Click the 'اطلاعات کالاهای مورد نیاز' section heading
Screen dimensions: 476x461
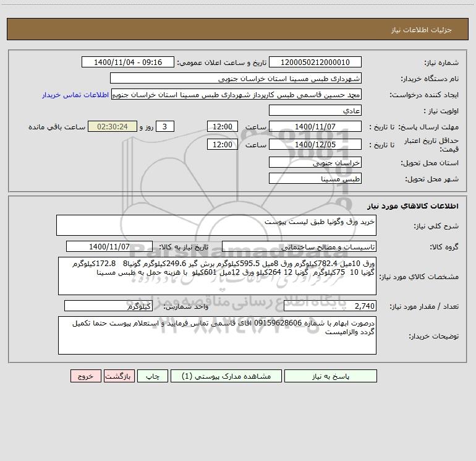[413, 205]
